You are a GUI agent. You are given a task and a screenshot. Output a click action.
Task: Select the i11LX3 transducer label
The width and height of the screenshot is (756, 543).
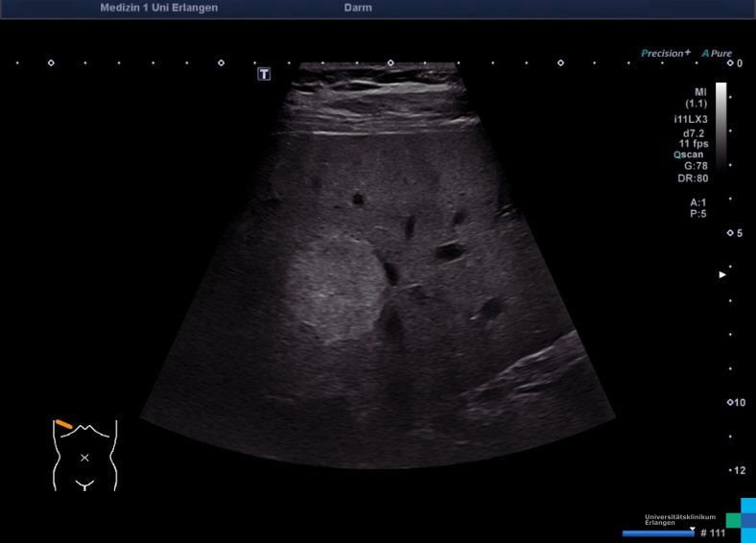tap(690, 119)
